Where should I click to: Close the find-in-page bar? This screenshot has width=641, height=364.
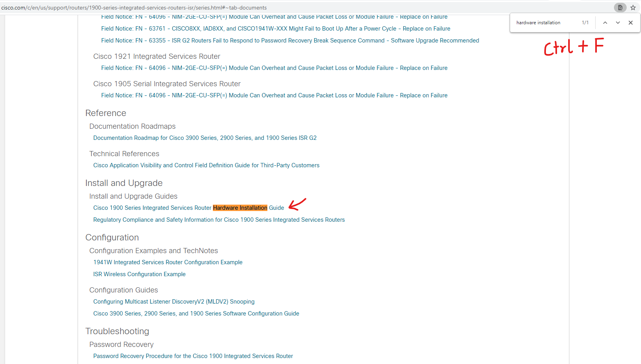click(x=631, y=23)
